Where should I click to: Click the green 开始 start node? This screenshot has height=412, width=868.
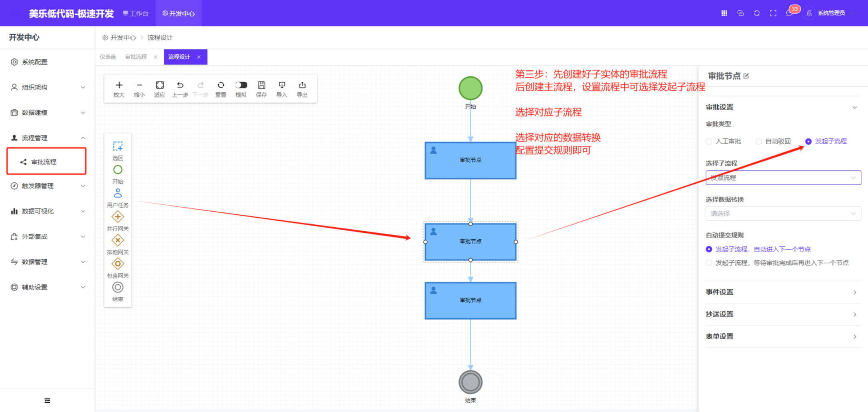tap(470, 88)
